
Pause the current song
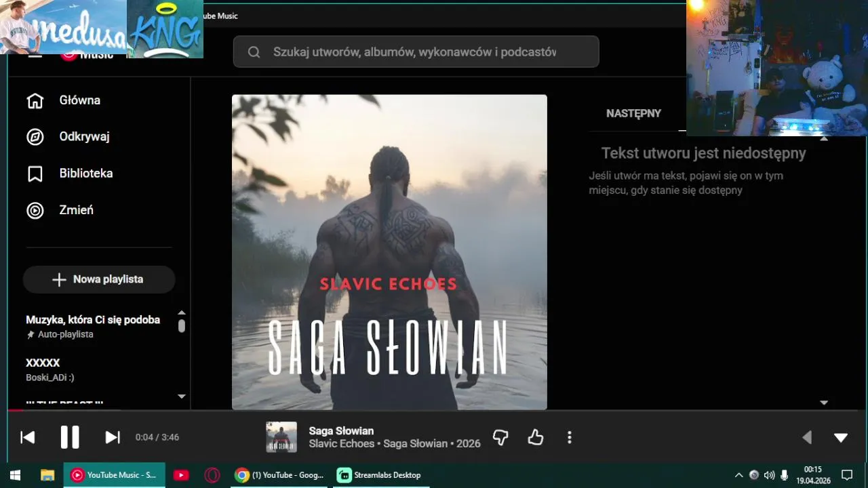click(70, 437)
